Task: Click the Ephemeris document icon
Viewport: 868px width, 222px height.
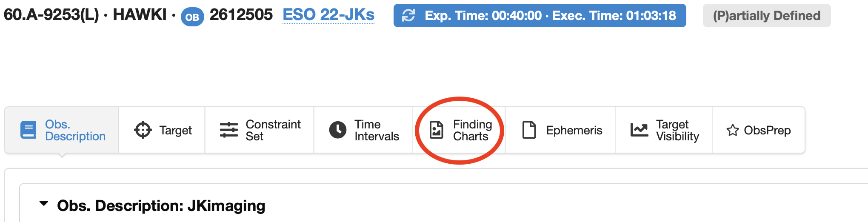Action: [x=529, y=130]
